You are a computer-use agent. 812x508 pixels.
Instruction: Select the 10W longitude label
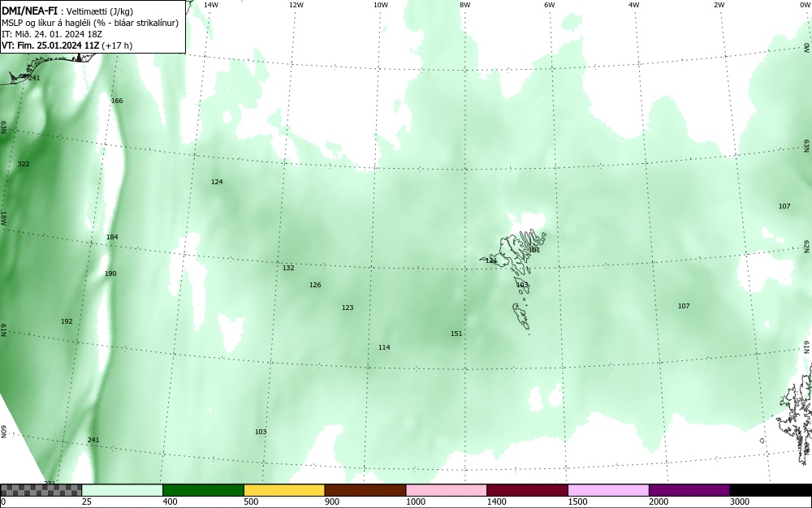coord(381,5)
